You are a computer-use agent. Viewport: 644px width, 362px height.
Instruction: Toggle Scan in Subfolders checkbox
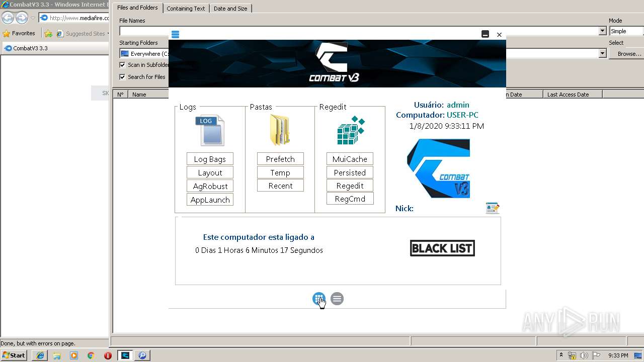click(x=122, y=65)
